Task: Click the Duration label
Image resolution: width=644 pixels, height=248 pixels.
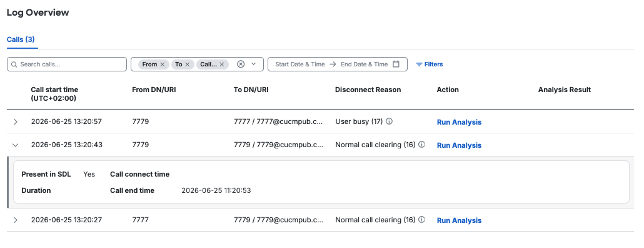Action: [x=36, y=190]
